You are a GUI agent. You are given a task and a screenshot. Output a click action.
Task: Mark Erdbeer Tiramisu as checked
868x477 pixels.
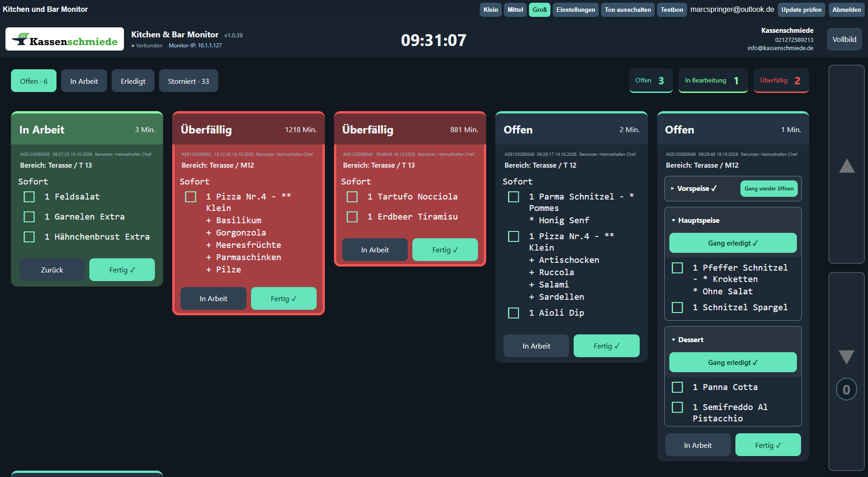352,217
